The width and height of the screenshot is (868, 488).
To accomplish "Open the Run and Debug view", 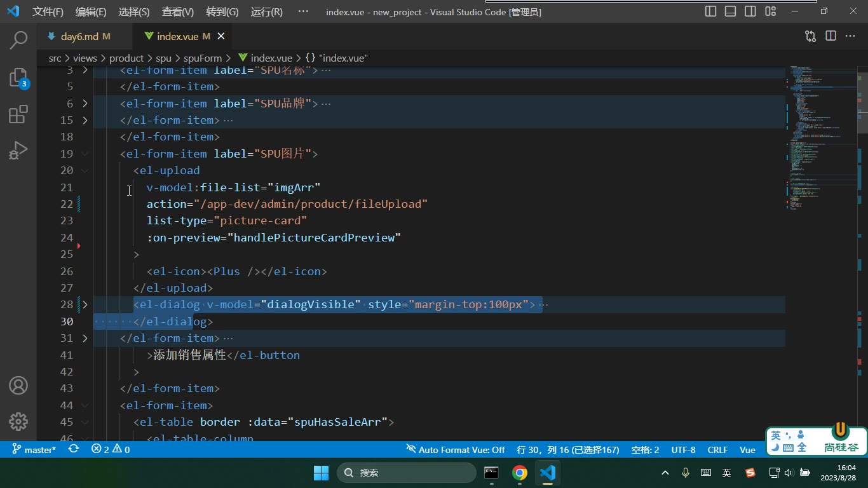I will (18, 151).
